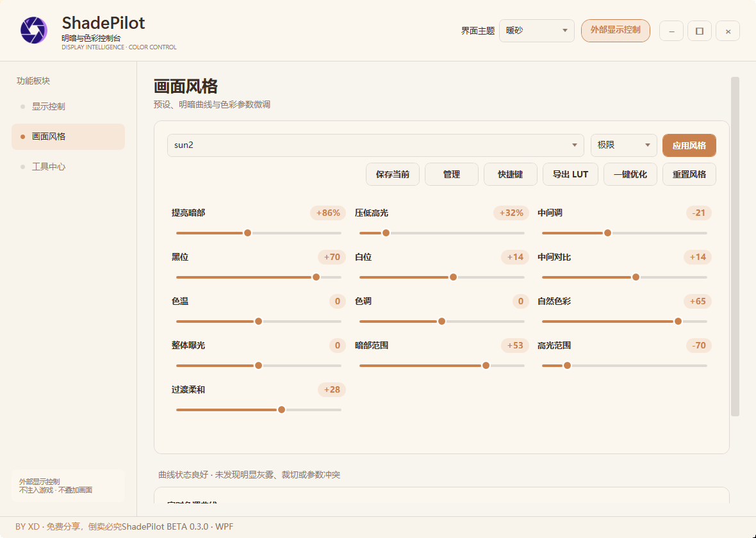The width and height of the screenshot is (756, 538).
Task: Click the -70 高光范围 value badge
Action: tap(698, 346)
